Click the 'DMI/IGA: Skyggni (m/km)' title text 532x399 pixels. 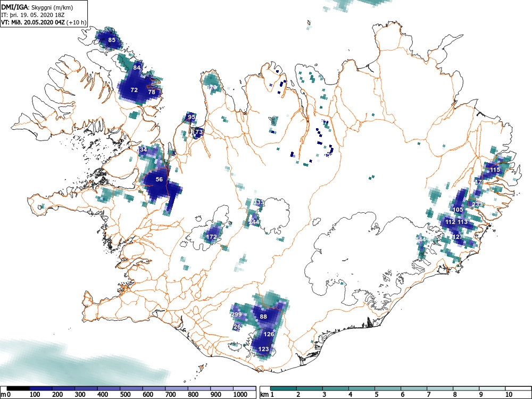[37, 7]
